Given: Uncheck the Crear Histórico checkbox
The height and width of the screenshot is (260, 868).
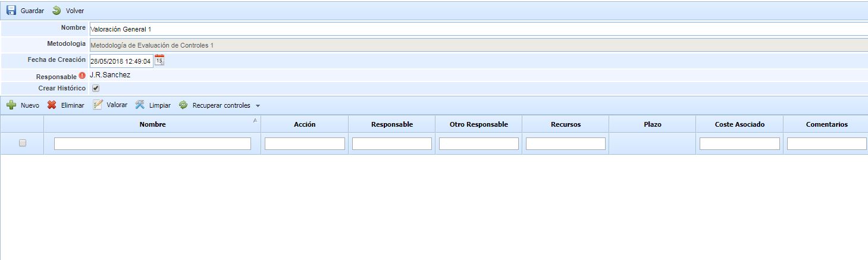Looking at the screenshot, I should click(96, 88).
